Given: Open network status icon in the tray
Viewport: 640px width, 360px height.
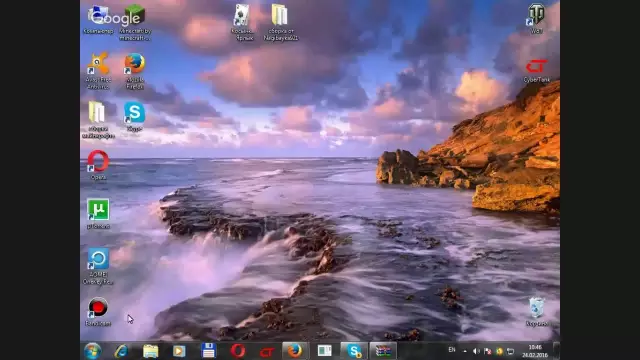Looking at the screenshot, I should 510,351.
